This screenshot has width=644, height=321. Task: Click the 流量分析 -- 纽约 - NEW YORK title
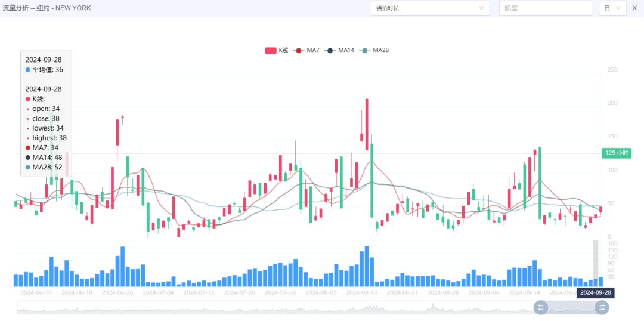tap(47, 8)
